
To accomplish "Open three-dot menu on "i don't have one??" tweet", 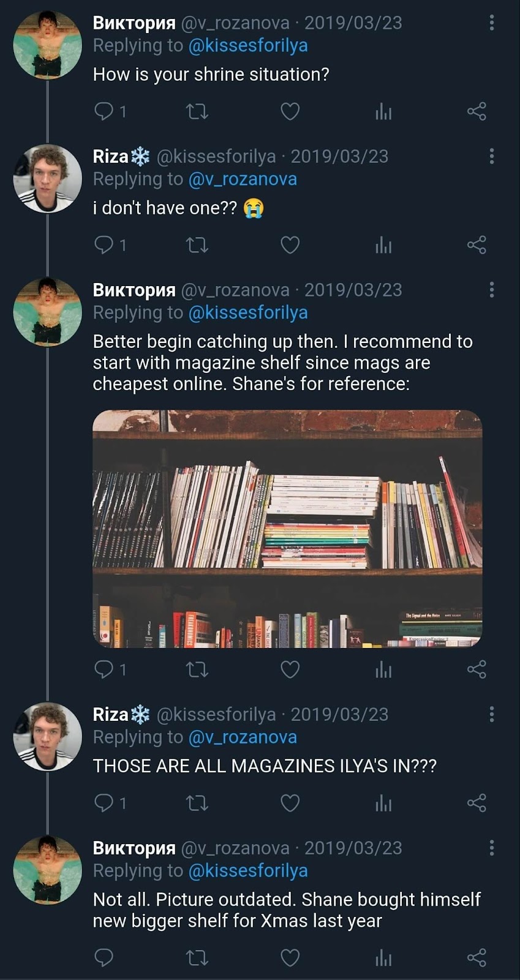I will click(491, 156).
